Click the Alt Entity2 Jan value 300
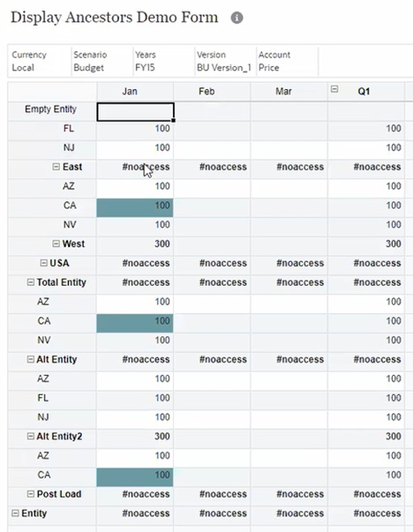Image resolution: width=413 pixels, height=532 pixels. pos(135,437)
